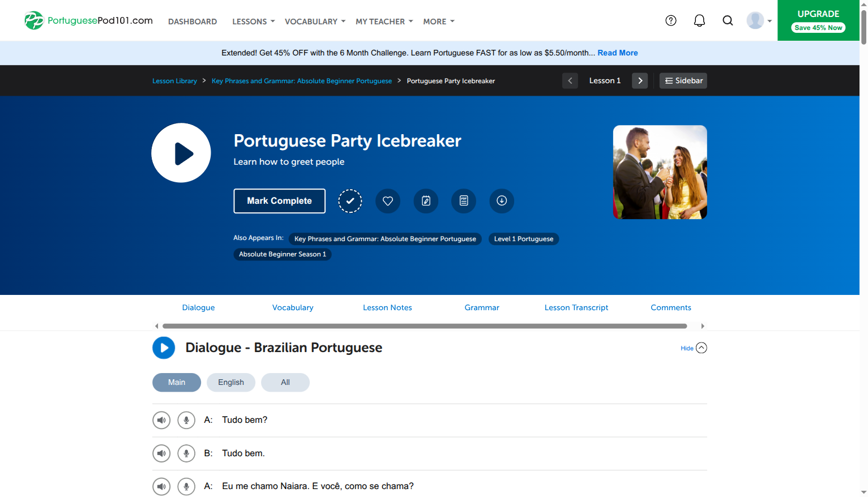Hide the Dialogue section
The width and height of the screenshot is (868, 497).
coord(694,348)
